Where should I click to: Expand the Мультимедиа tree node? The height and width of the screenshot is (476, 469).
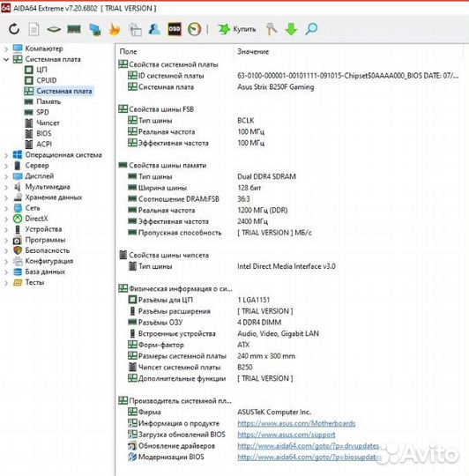tap(6, 187)
